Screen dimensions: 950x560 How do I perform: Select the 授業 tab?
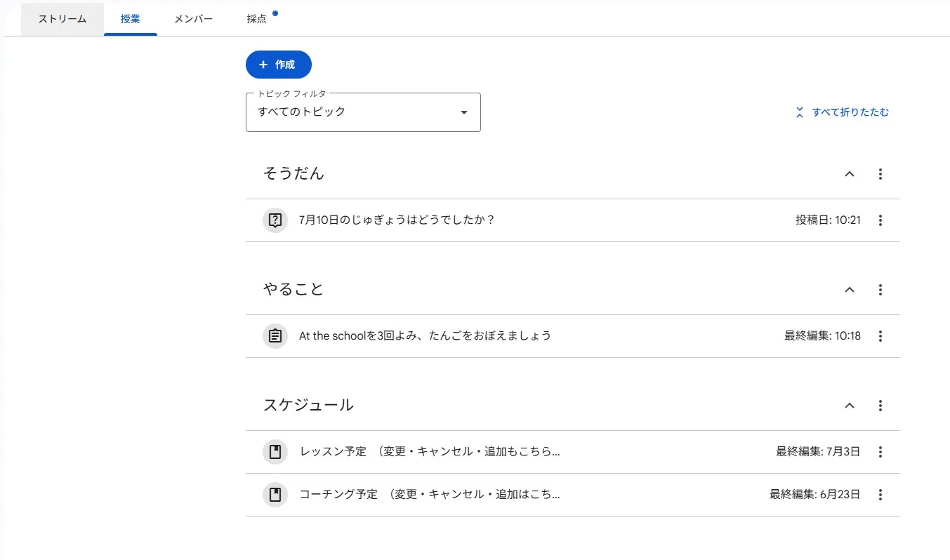click(131, 19)
